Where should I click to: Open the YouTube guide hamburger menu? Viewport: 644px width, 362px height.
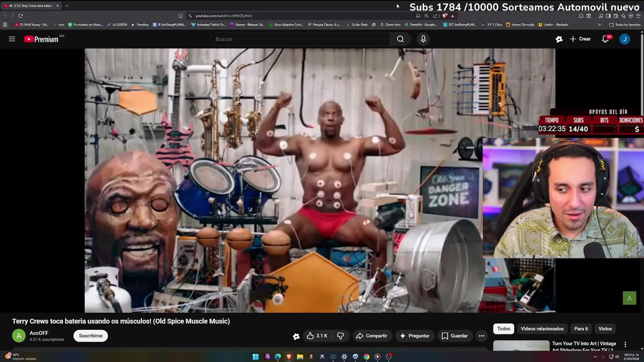(12, 39)
